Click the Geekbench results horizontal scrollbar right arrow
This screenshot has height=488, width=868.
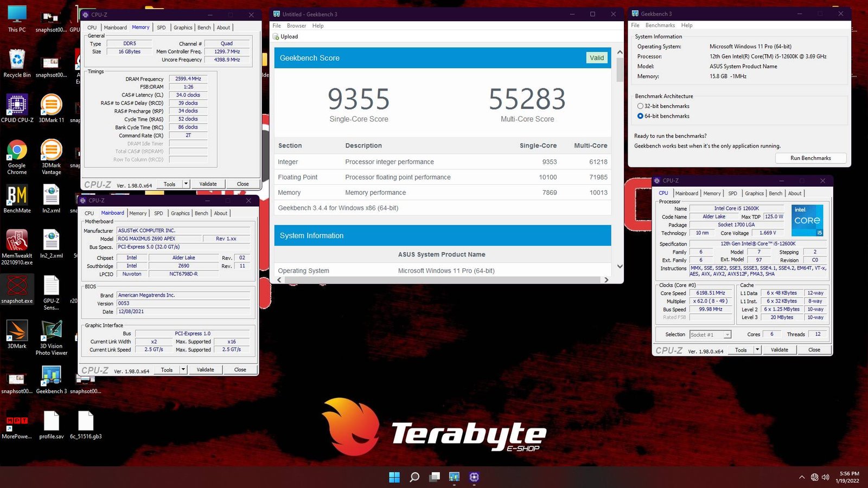tap(607, 280)
